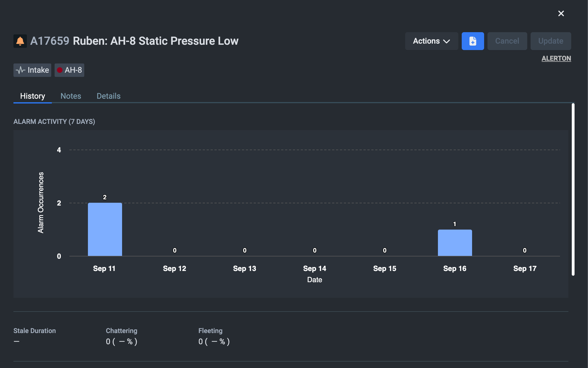
Task: Switch to the Notes tab
Action: click(71, 96)
